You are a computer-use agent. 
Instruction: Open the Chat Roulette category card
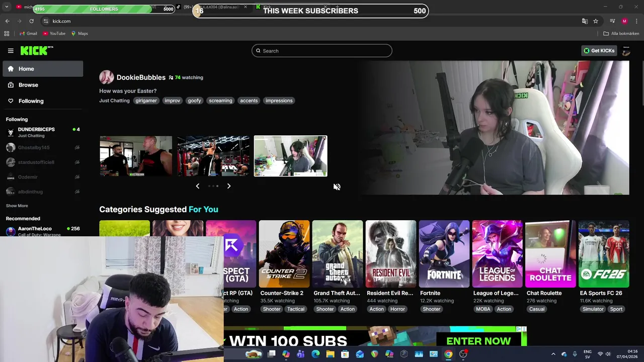pyautogui.click(x=551, y=254)
